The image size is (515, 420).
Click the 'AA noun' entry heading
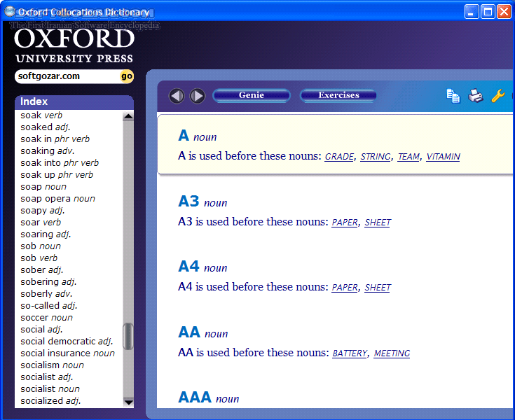[203, 332]
